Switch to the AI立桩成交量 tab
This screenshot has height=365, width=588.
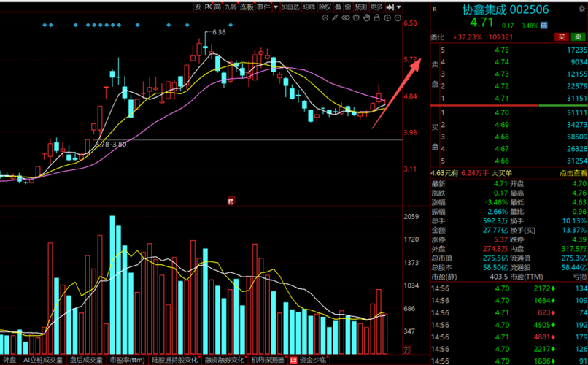(x=43, y=360)
